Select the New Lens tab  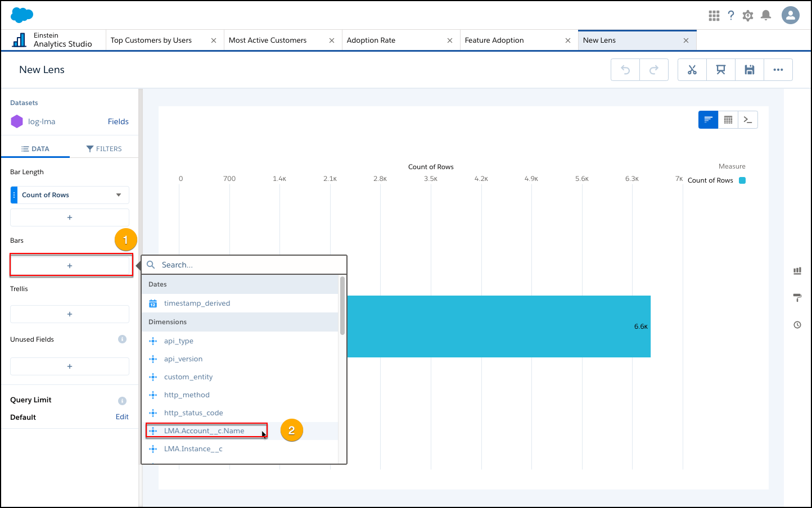click(x=599, y=40)
